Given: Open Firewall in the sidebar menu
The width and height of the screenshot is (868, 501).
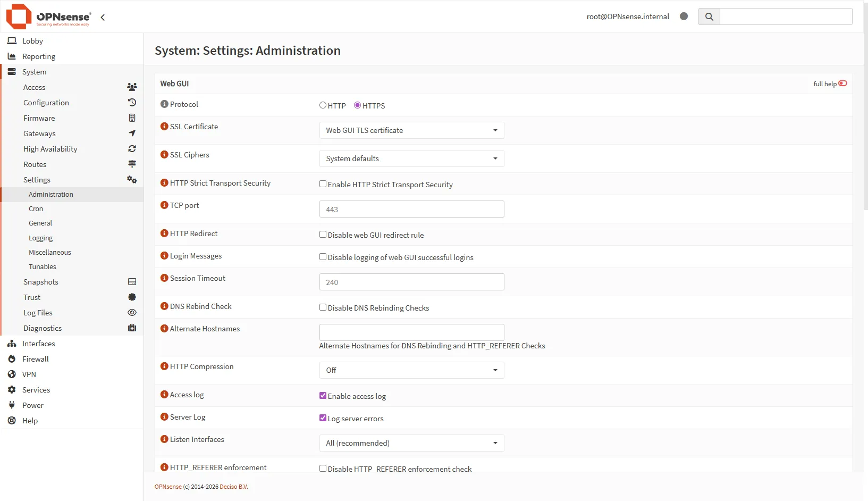Looking at the screenshot, I should pos(35,359).
